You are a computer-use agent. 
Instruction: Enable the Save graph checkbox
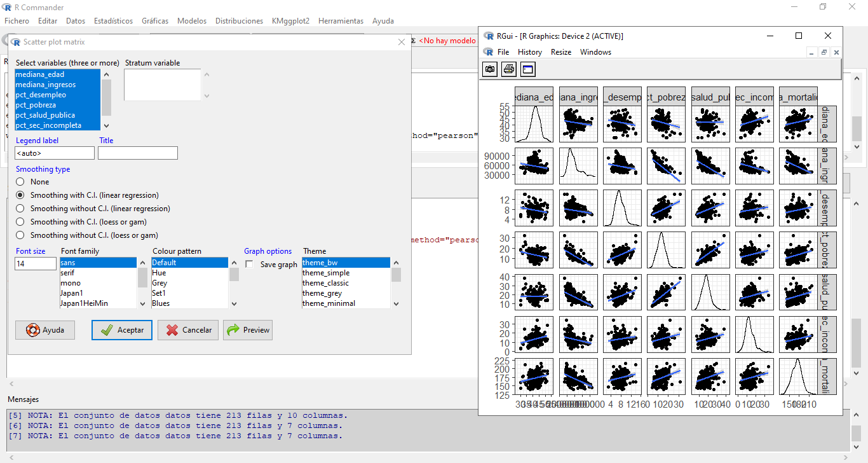249,264
